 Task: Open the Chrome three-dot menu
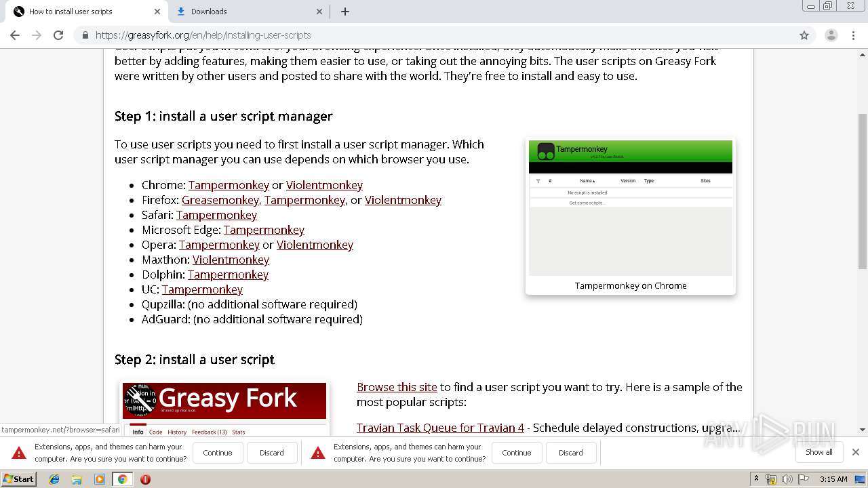854,35
